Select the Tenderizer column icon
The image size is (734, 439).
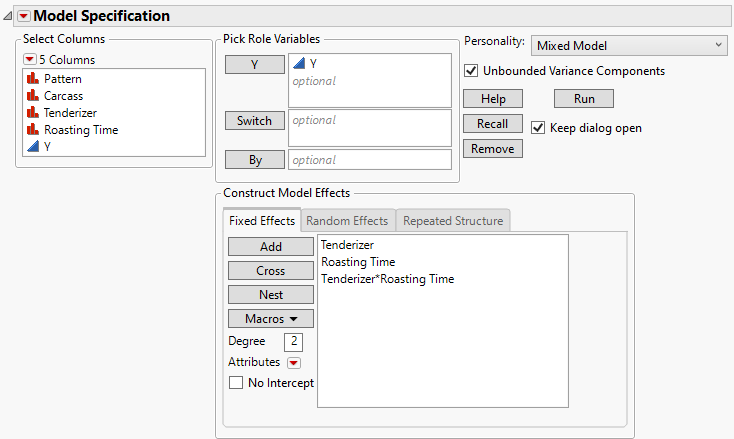(32, 112)
